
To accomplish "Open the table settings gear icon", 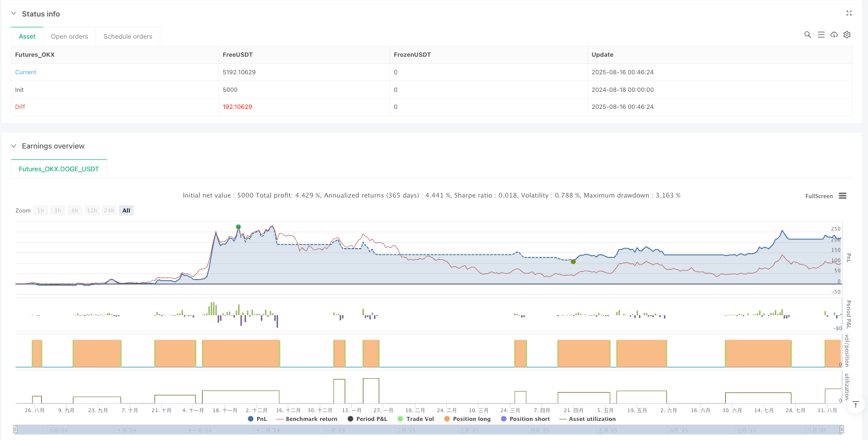I will point(847,35).
